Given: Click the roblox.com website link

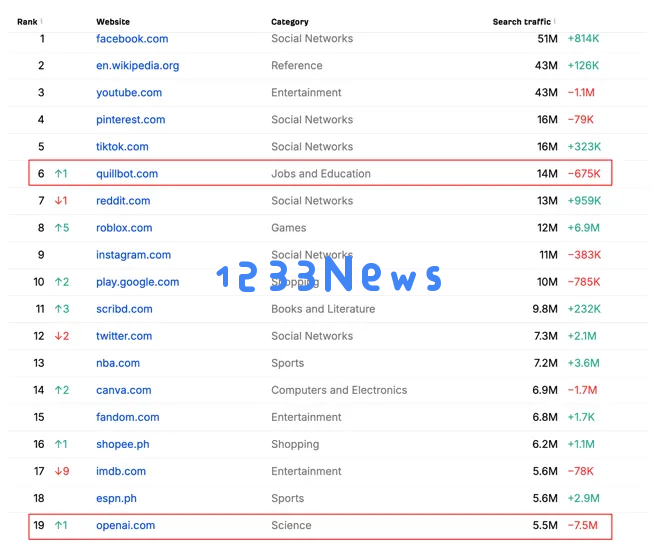Looking at the screenshot, I should (x=124, y=228).
